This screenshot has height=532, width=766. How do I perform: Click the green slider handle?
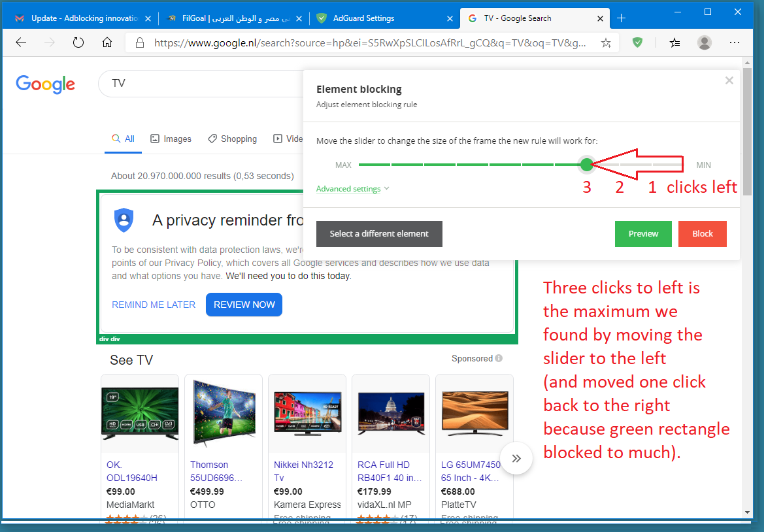point(586,165)
